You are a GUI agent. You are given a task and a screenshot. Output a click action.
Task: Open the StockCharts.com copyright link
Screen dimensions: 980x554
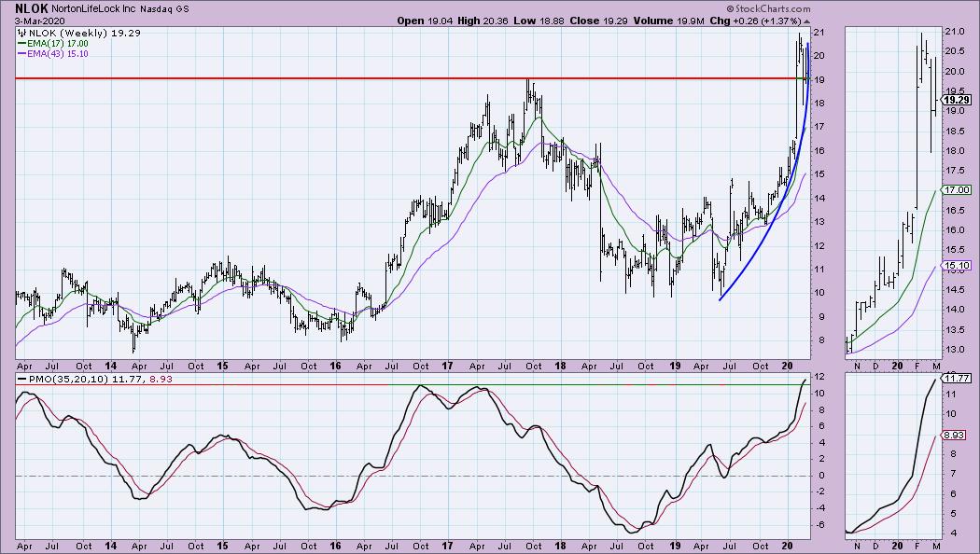point(768,8)
